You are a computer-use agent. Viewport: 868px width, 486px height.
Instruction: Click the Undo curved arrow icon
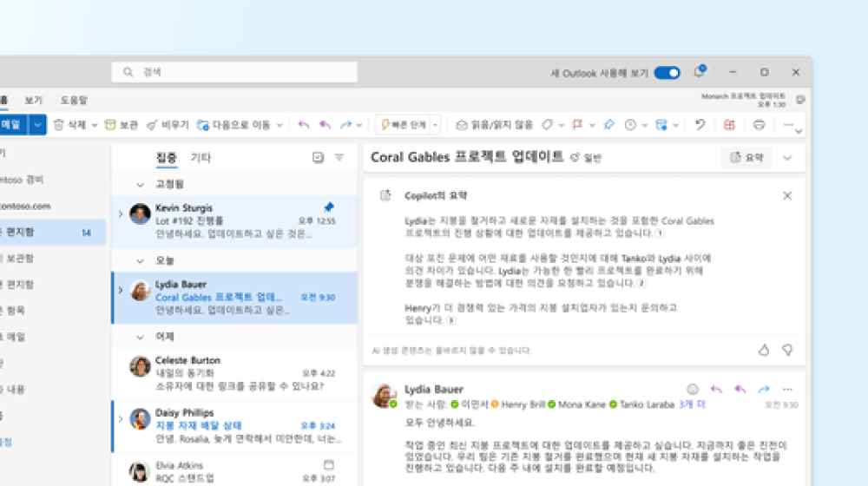tap(700, 125)
